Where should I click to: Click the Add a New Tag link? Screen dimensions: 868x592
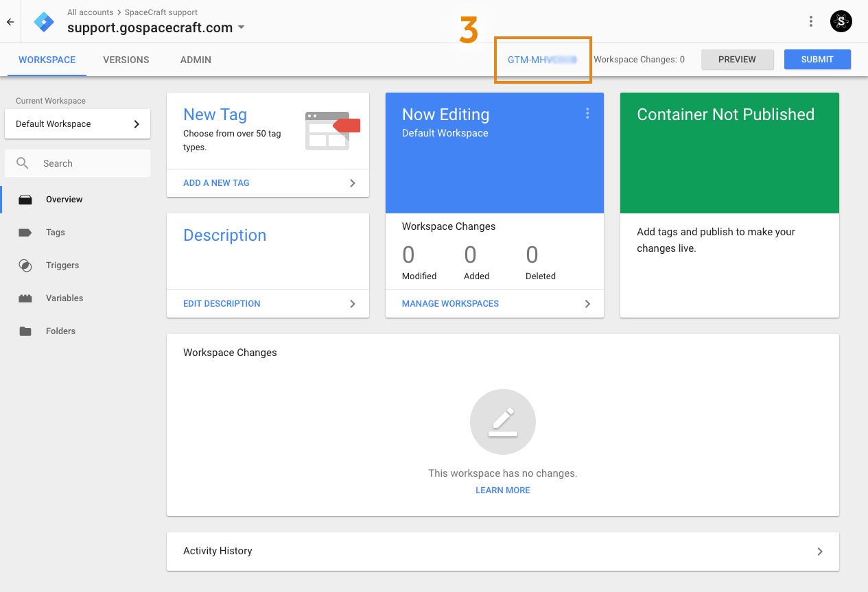tap(216, 183)
